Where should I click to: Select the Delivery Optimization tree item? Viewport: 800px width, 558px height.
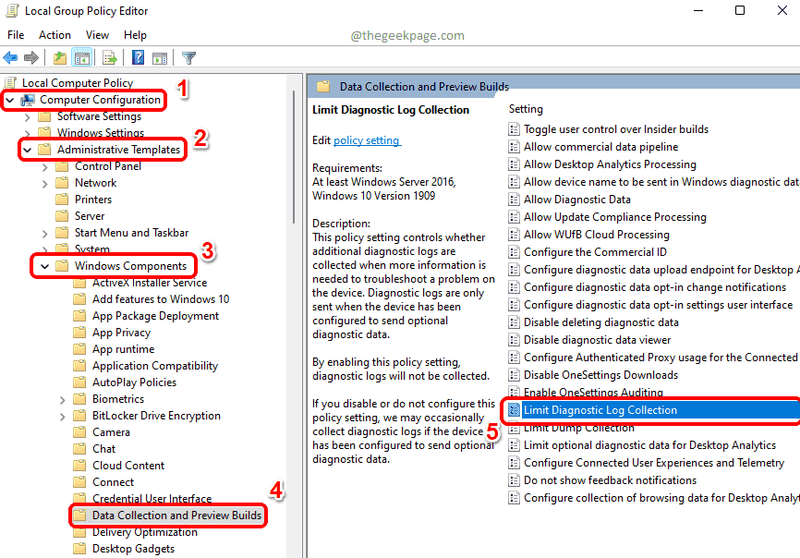click(144, 532)
